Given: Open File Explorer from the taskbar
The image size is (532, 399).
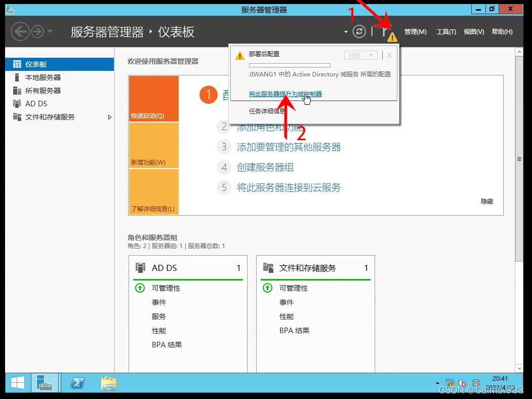Looking at the screenshot, I should coord(109,383).
